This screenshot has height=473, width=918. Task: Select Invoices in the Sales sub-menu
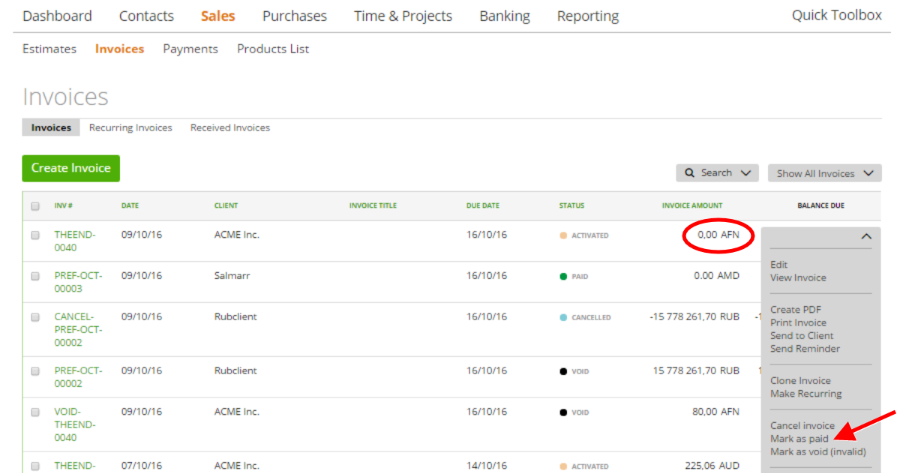click(x=119, y=49)
